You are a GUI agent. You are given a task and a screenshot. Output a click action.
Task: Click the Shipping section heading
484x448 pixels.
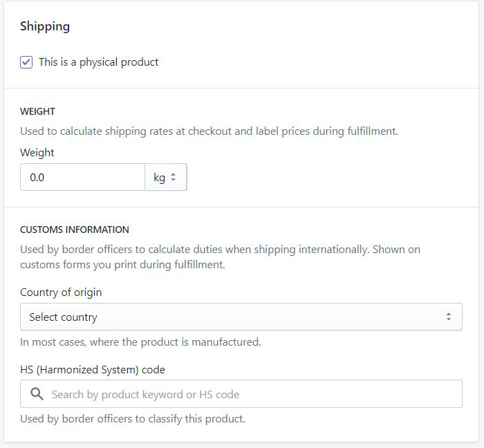tap(45, 27)
